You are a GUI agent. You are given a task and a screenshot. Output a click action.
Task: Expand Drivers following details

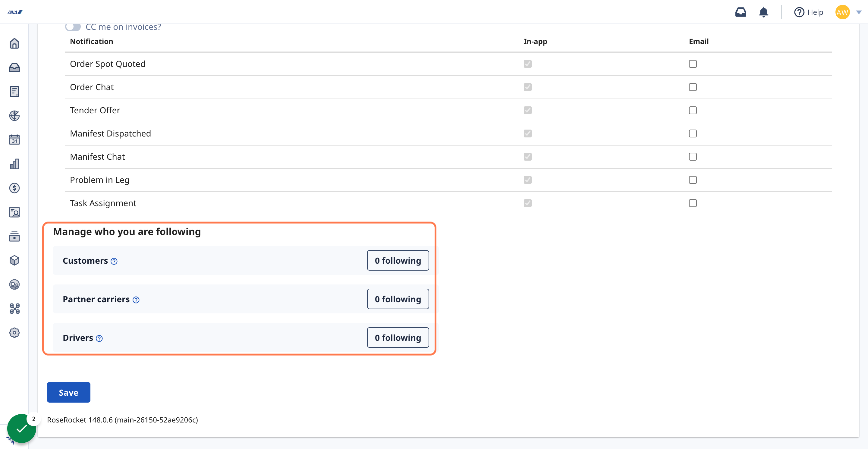click(x=397, y=337)
